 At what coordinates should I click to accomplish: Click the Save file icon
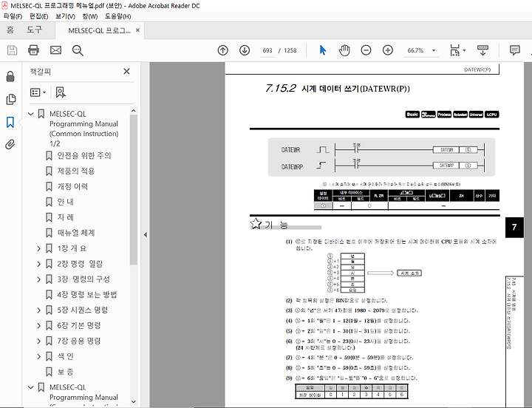pos(13,50)
